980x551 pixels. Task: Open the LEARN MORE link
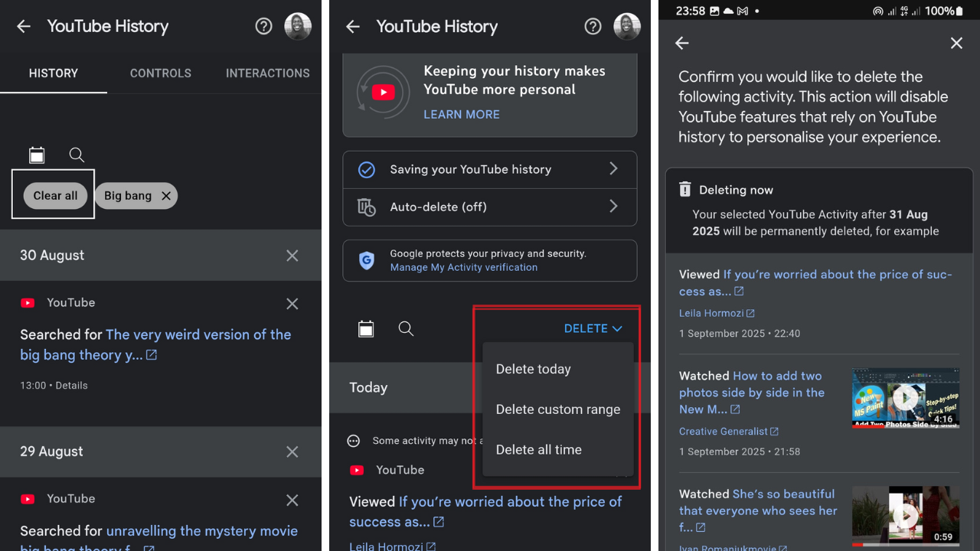pyautogui.click(x=461, y=114)
